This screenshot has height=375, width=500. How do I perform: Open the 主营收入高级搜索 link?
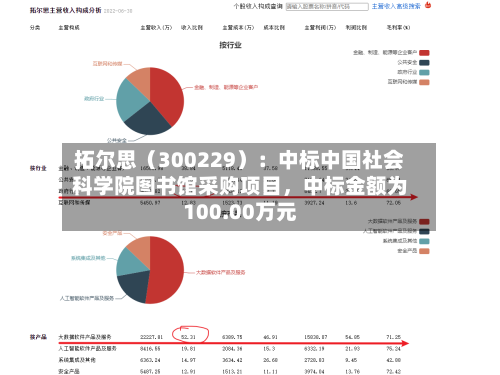point(396,6)
